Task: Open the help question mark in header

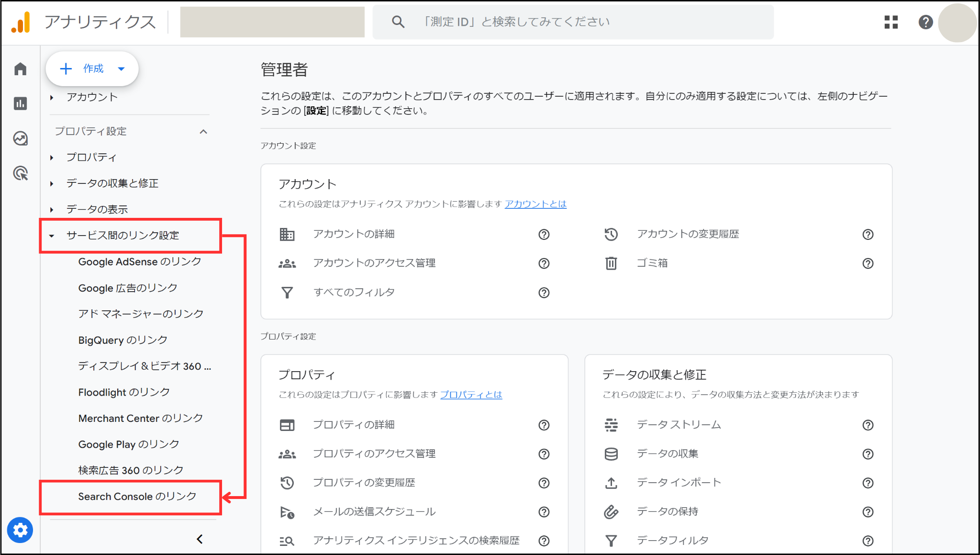Action: [925, 22]
